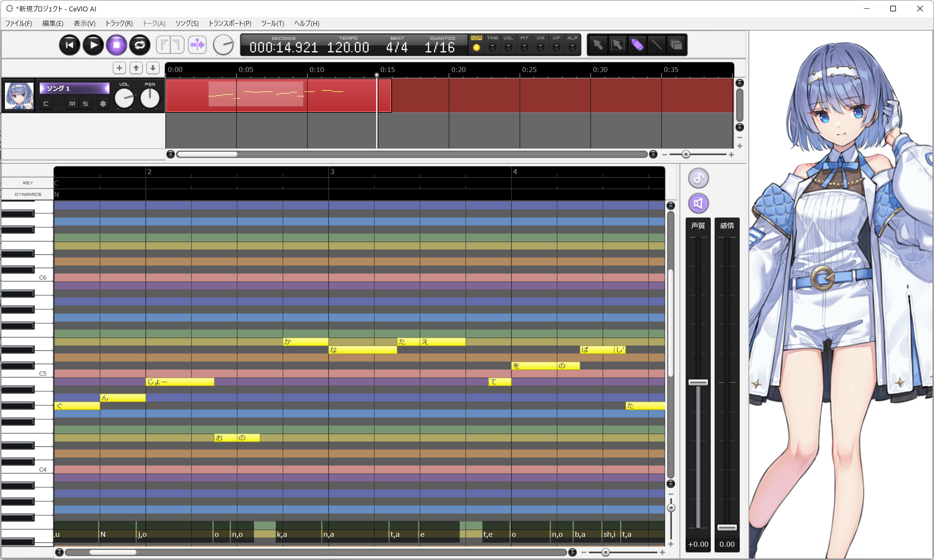934x560 pixels.
Task: Open the BEAT 4/4 setting
Action: click(397, 48)
